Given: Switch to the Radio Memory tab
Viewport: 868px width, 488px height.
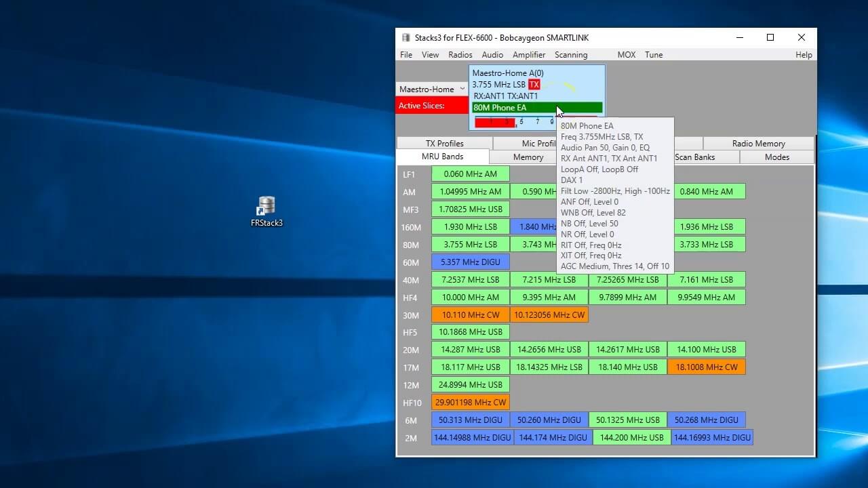Looking at the screenshot, I should [757, 143].
